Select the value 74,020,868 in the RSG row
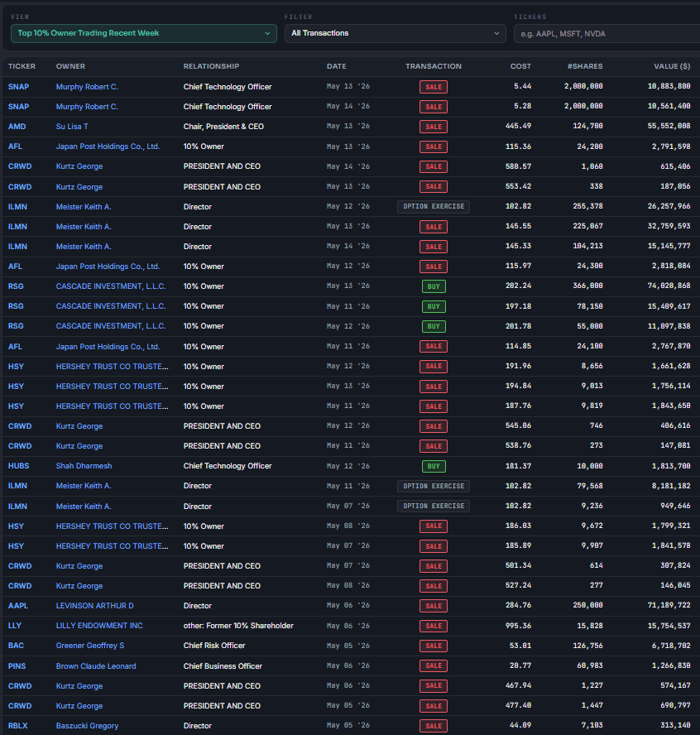The height and width of the screenshot is (735, 700). (x=669, y=286)
